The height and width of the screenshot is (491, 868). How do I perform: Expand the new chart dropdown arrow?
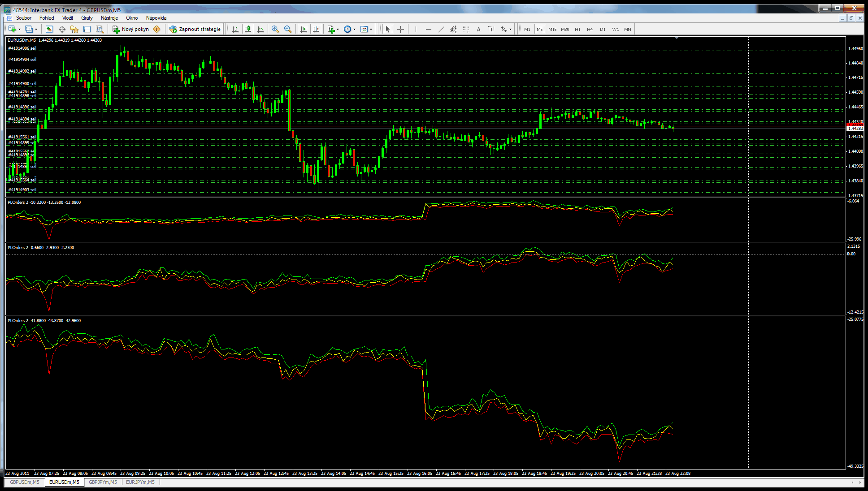(19, 29)
